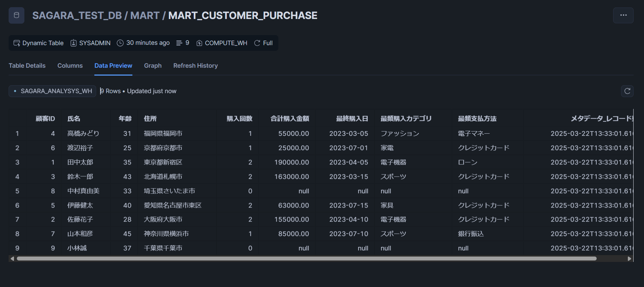644x287 pixels.
Task: Click the 9 Rows updated status text
Action: [x=138, y=91]
